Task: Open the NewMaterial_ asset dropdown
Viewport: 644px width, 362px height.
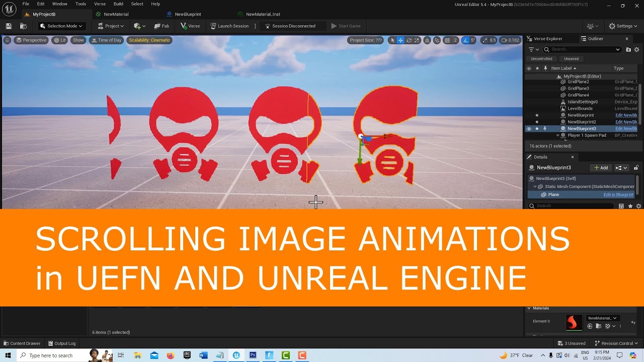Action: [603, 318]
